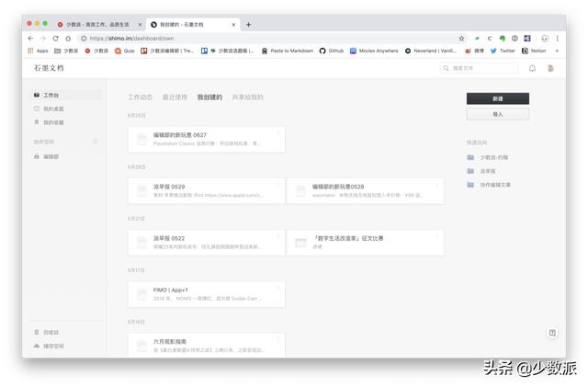Open the Chrome three-dot menu
Viewport: 588px width, 387px height.
point(558,39)
